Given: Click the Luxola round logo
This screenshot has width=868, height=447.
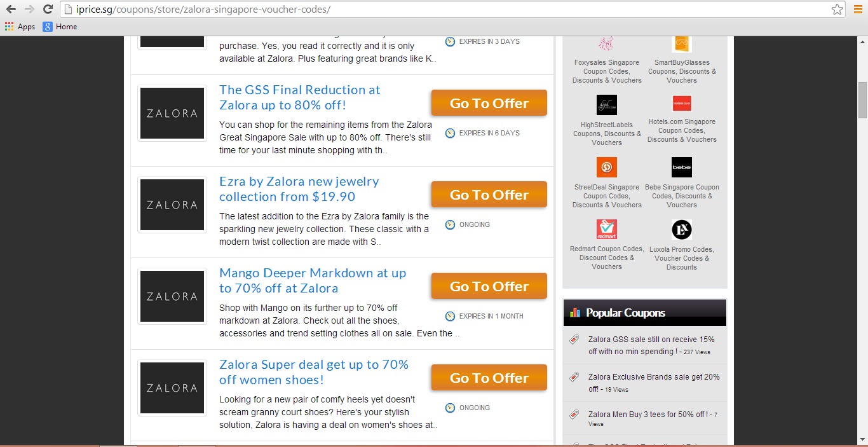Looking at the screenshot, I should (682, 230).
